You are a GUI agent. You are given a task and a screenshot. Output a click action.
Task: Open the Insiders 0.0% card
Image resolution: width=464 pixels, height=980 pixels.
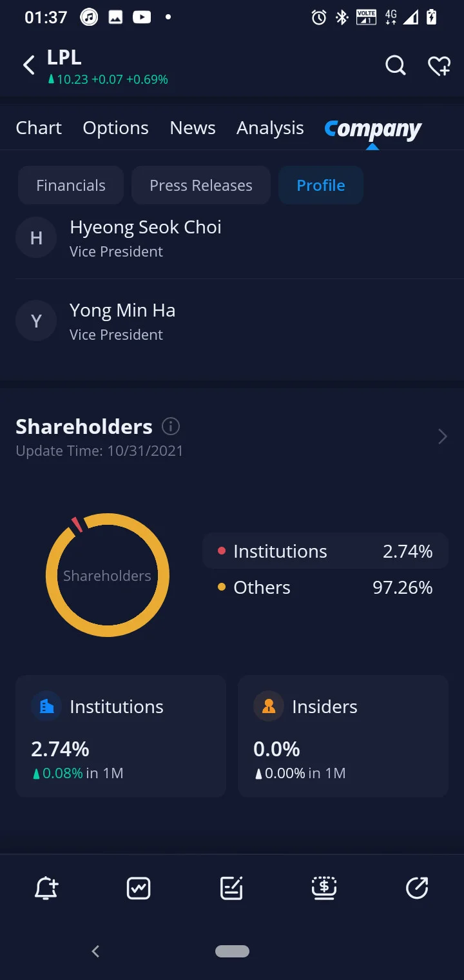343,736
